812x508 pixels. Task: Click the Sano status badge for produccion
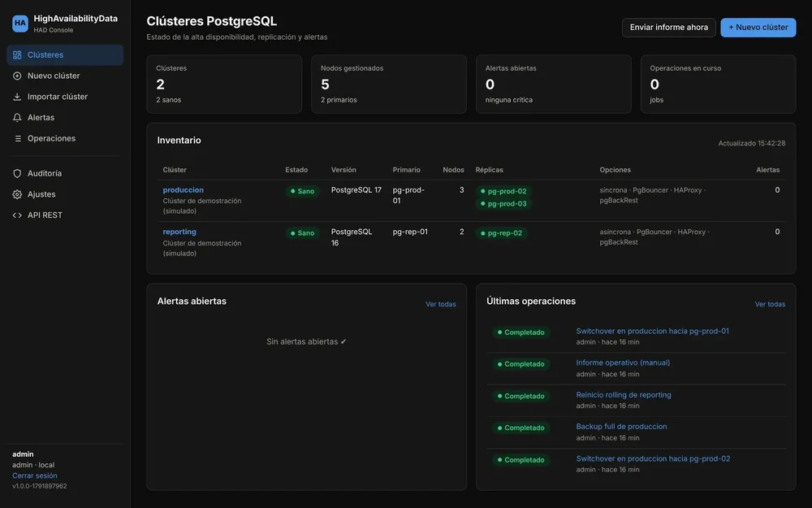(302, 191)
